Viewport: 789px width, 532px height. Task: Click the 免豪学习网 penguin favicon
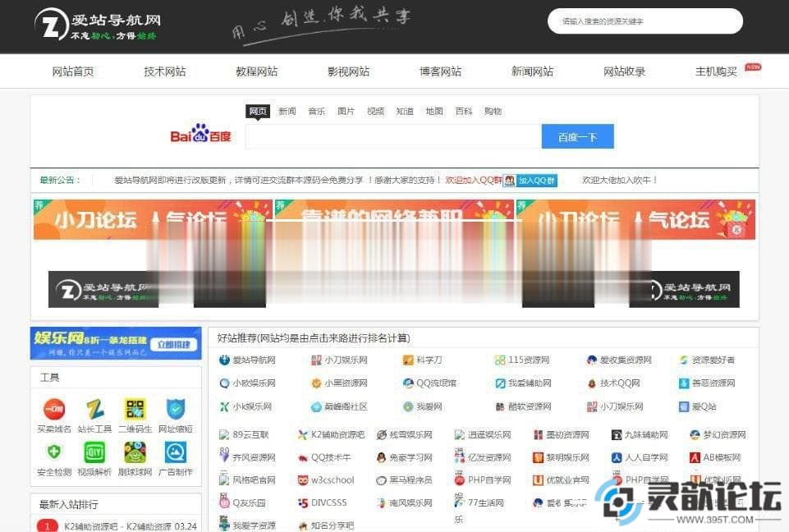coord(382,457)
